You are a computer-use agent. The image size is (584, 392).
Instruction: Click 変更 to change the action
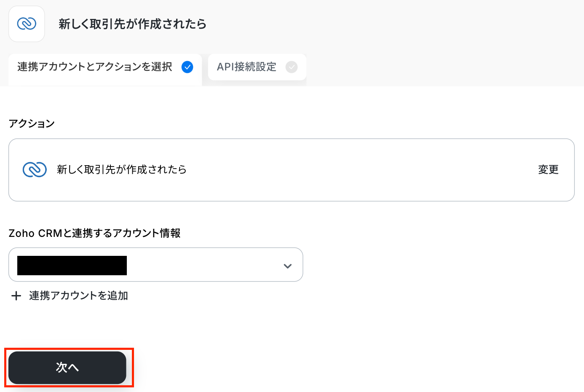(x=548, y=169)
